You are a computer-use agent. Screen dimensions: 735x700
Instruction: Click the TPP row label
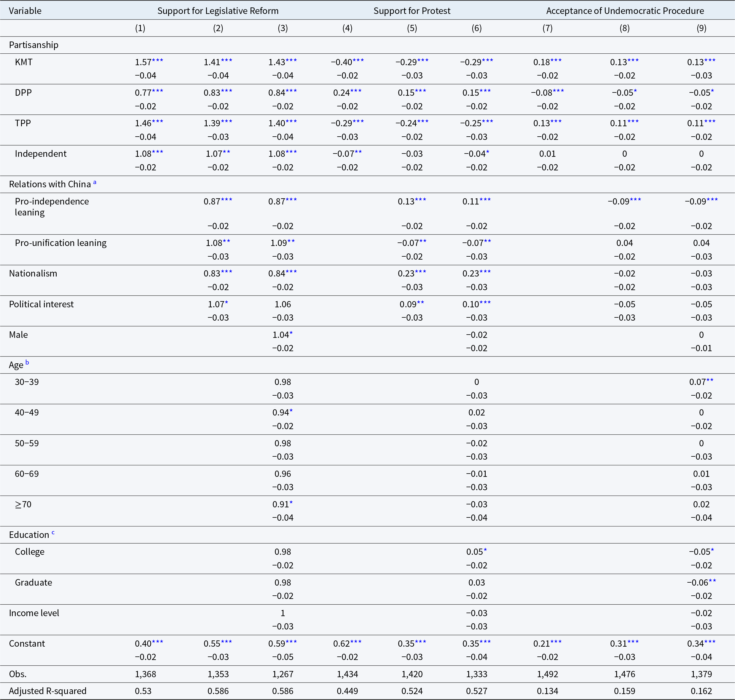(x=23, y=123)
